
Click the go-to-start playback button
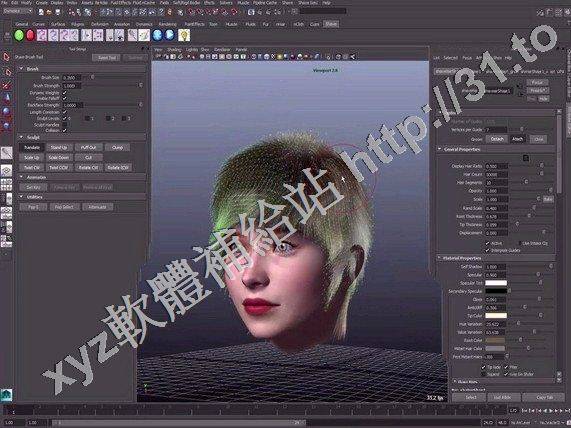(525, 411)
